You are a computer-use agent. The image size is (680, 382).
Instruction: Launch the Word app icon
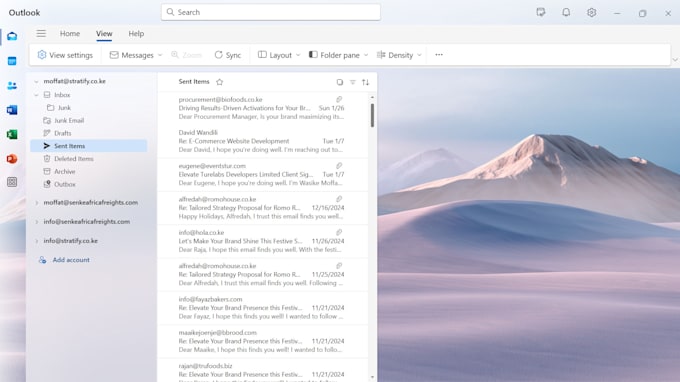pos(12,110)
